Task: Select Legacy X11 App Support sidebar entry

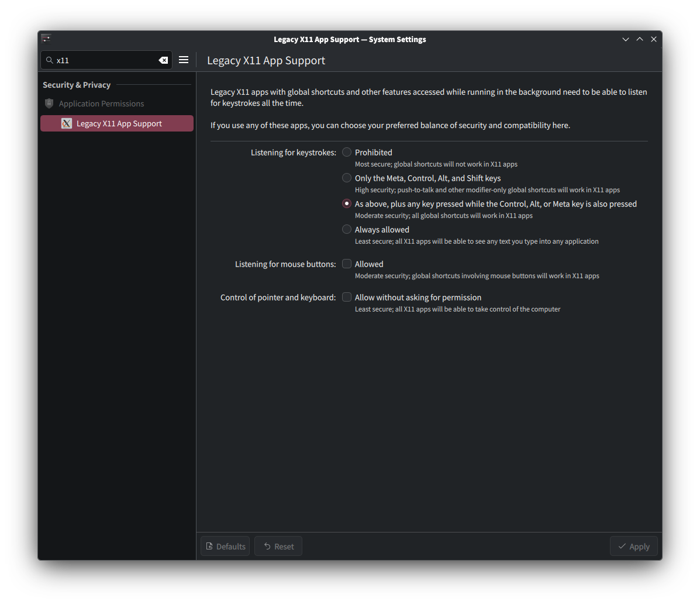Action: click(117, 123)
